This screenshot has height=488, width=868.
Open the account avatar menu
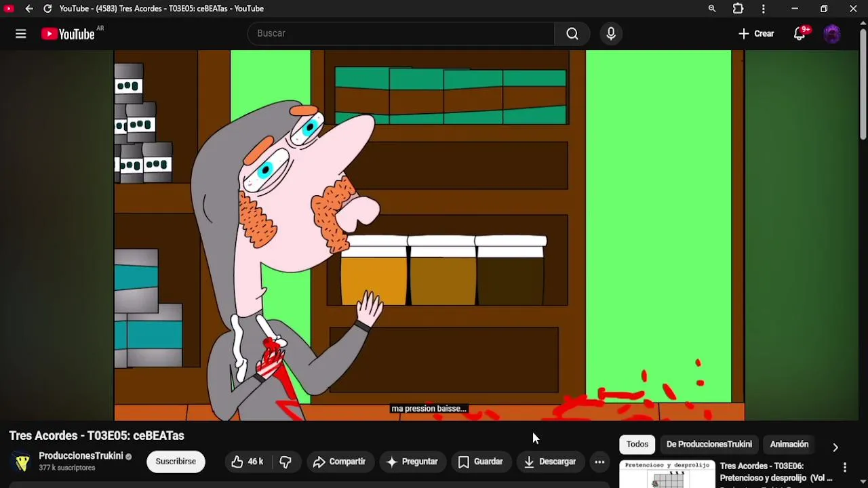pyautogui.click(x=832, y=34)
